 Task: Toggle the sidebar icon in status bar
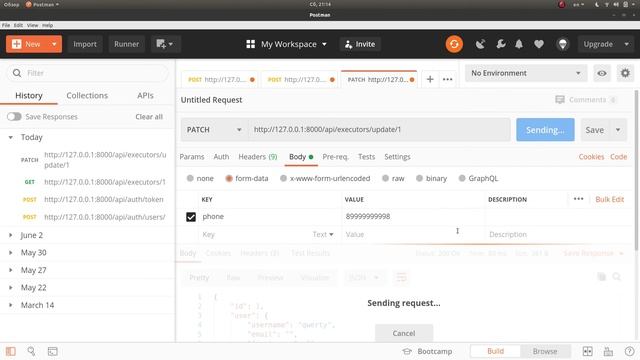pyautogui.click(x=11, y=351)
